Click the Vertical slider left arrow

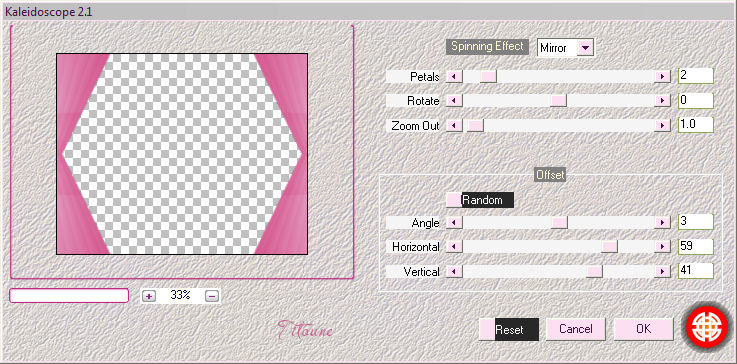(x=454, y=271)
